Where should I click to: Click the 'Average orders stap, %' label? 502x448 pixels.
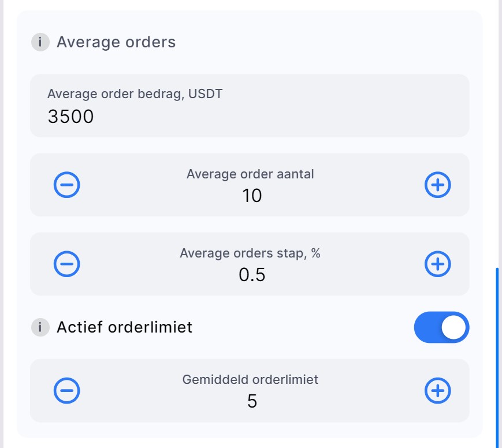250,253
